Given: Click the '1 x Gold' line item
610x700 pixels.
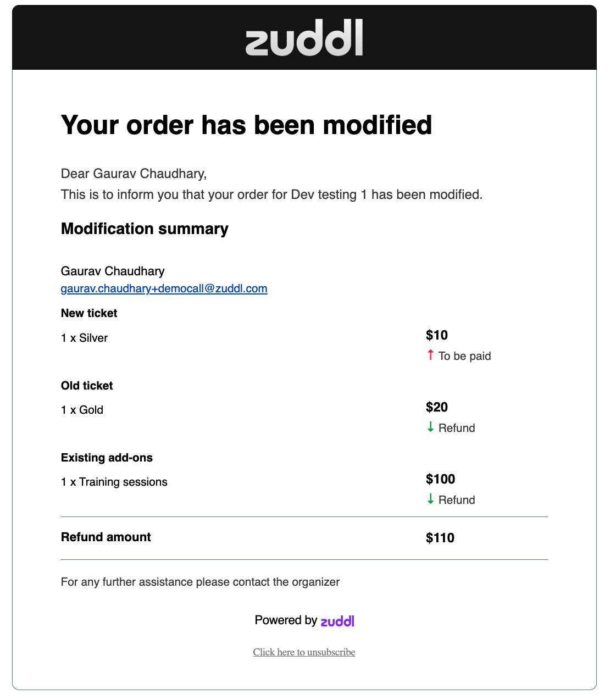Looking at the screenshot, I should tap(82, 410).
